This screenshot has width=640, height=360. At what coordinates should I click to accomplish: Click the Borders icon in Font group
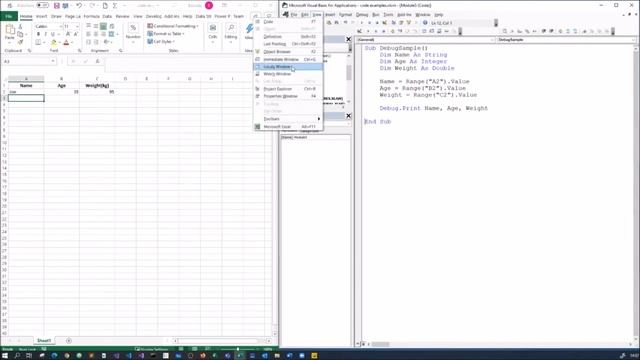(38, 42)
